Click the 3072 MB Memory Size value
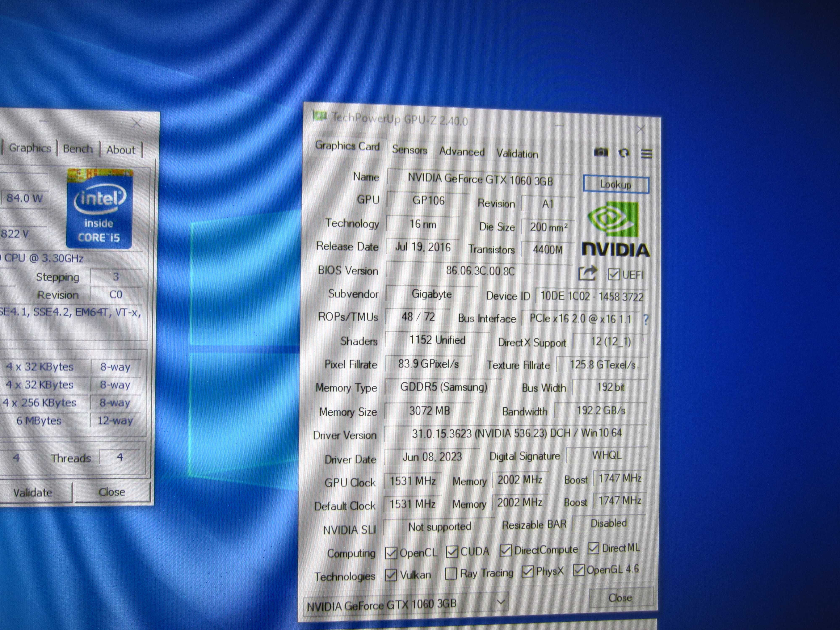The image size is (840, 630). point(429,411)
